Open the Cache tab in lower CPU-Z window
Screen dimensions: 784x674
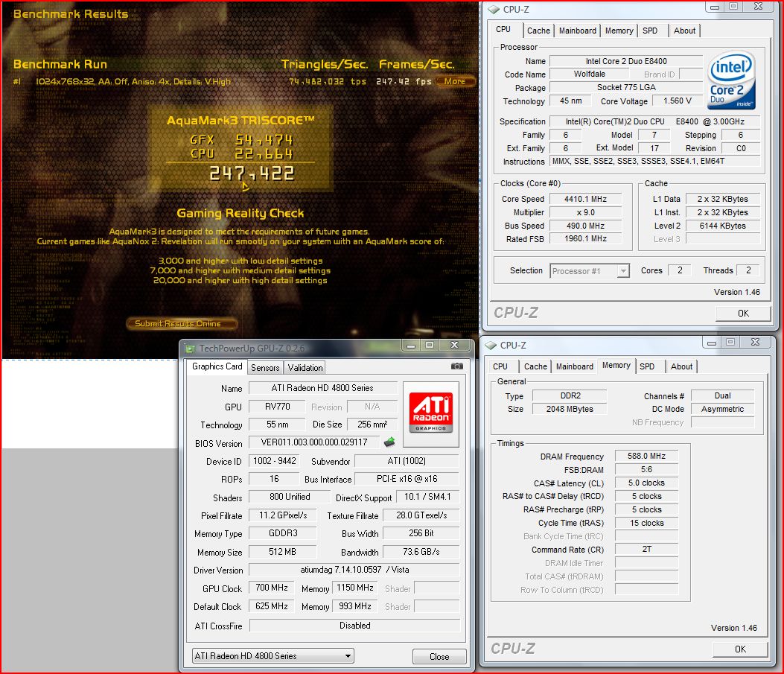[x=535, y=366]
